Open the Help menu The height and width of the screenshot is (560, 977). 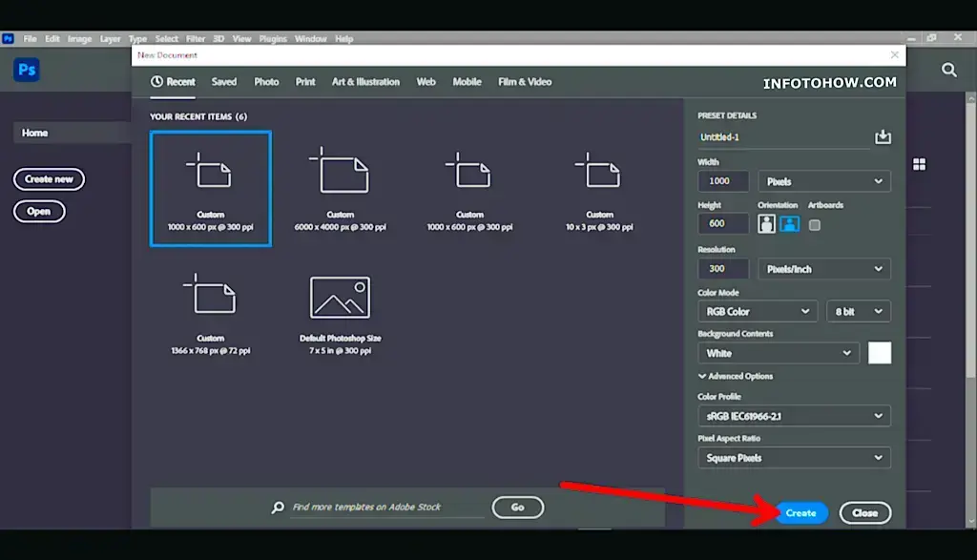343,38
